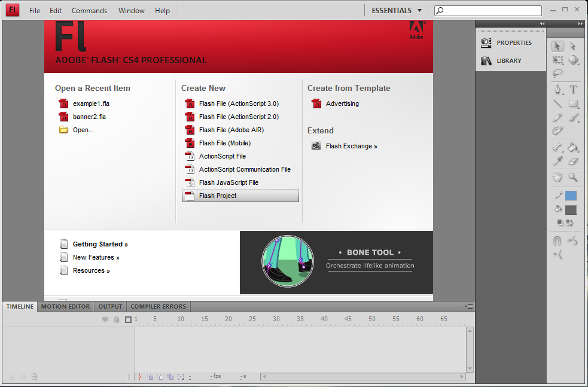Screen dimensions: 588x387
Task: Toggle Onion Skin in timeline
Action: pos(150,377)
